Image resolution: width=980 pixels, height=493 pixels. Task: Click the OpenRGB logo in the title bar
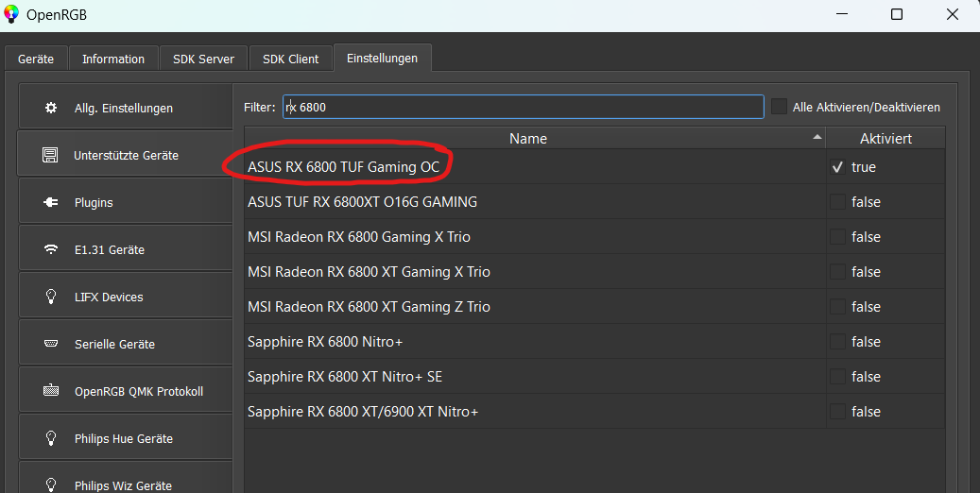(11, 14)
